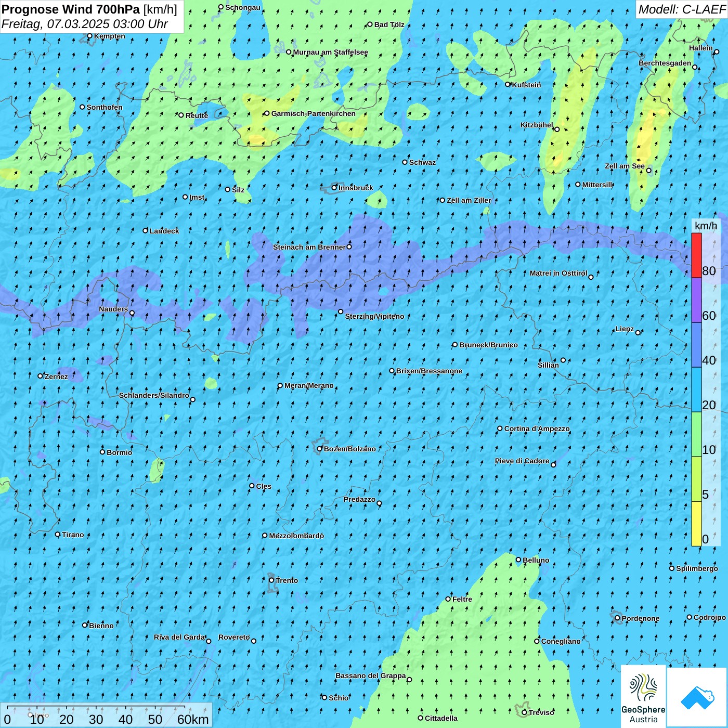
Task: Select the Berchtesgaden label
Action: click(665, 63)
